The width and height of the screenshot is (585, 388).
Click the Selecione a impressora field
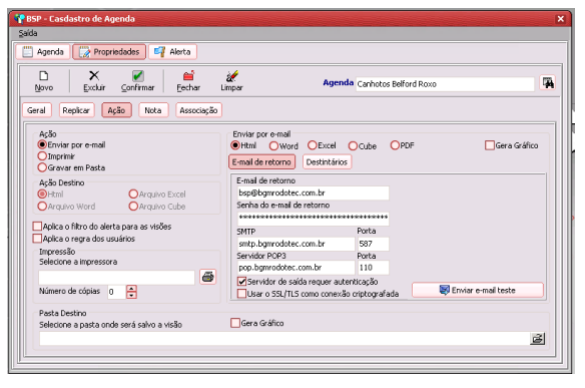point(116,278)
